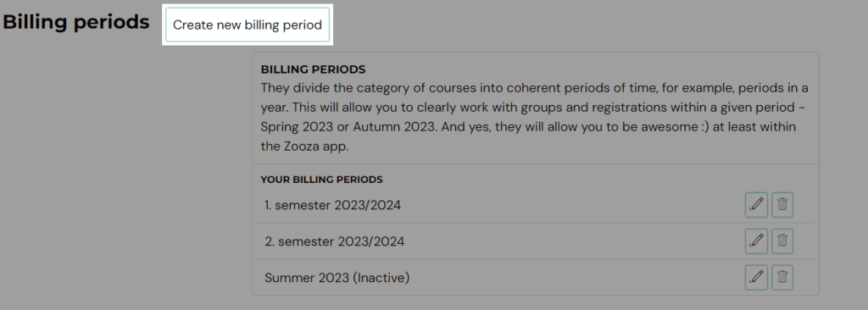Viewport: 868px width, 310px height.
Task: Click the (Inactive) label next to Summer 2023
Action: [381, 277]
